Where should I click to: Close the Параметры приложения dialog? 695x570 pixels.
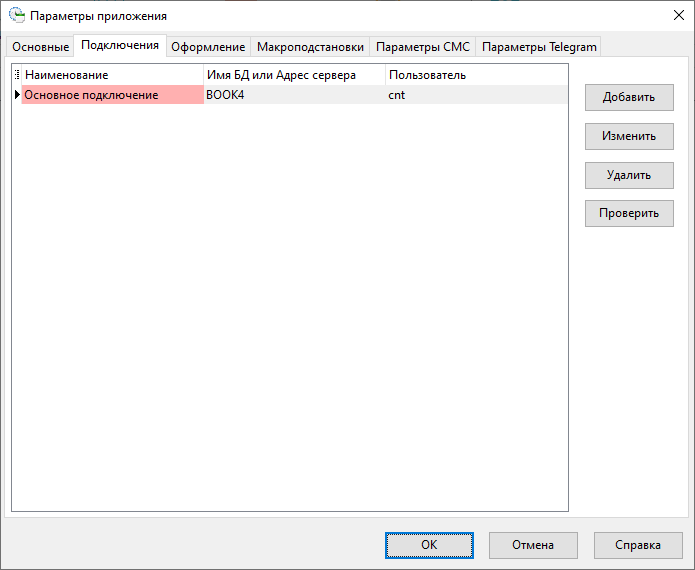click(679, 16)
